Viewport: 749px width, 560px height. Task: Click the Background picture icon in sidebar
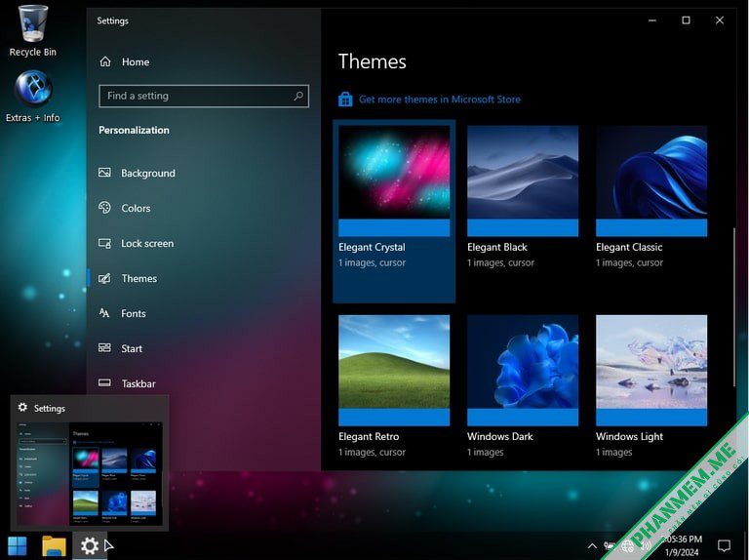click(104, 173)
